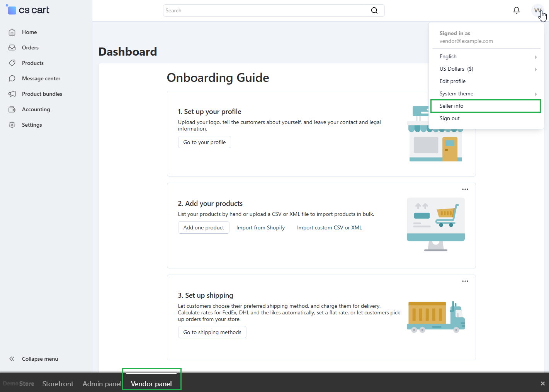Click Add one product button
The image size is (549, 392).
(204, 227)
